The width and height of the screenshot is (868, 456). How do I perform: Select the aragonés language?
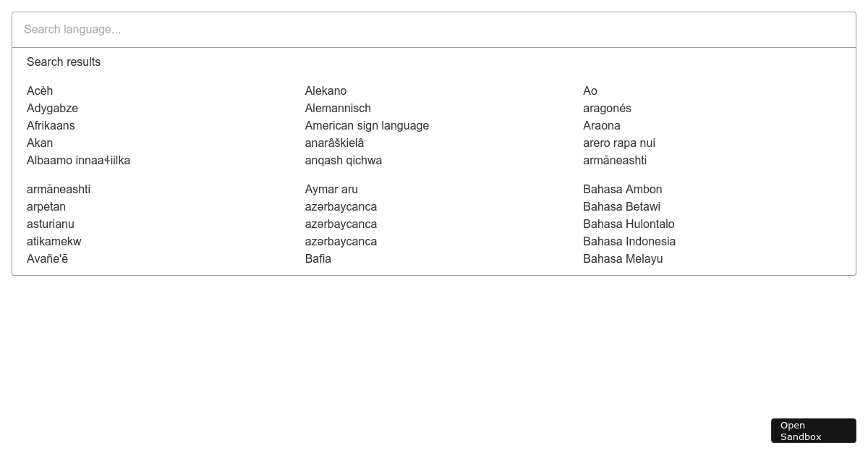click(x=607, y=108)
